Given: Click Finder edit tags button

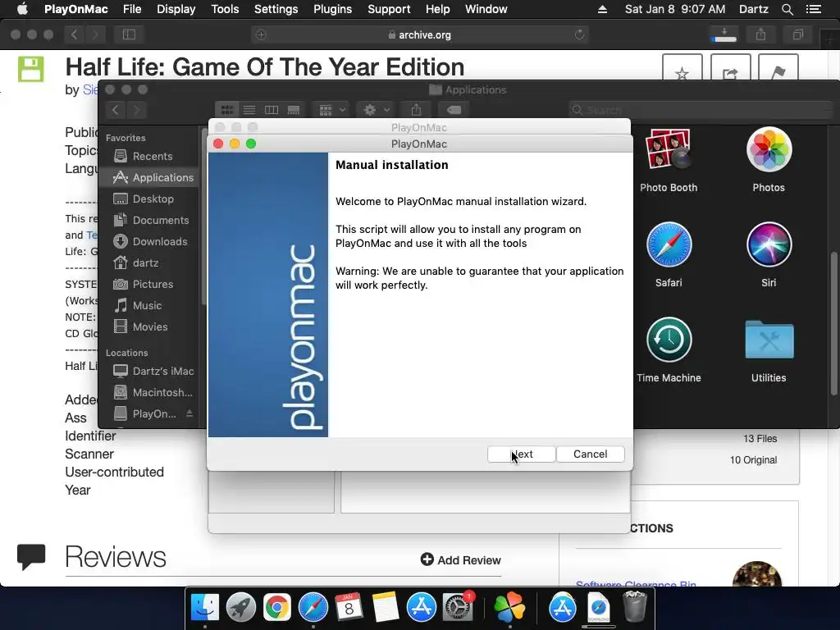Looking at the screenshot, I should 453,110.
